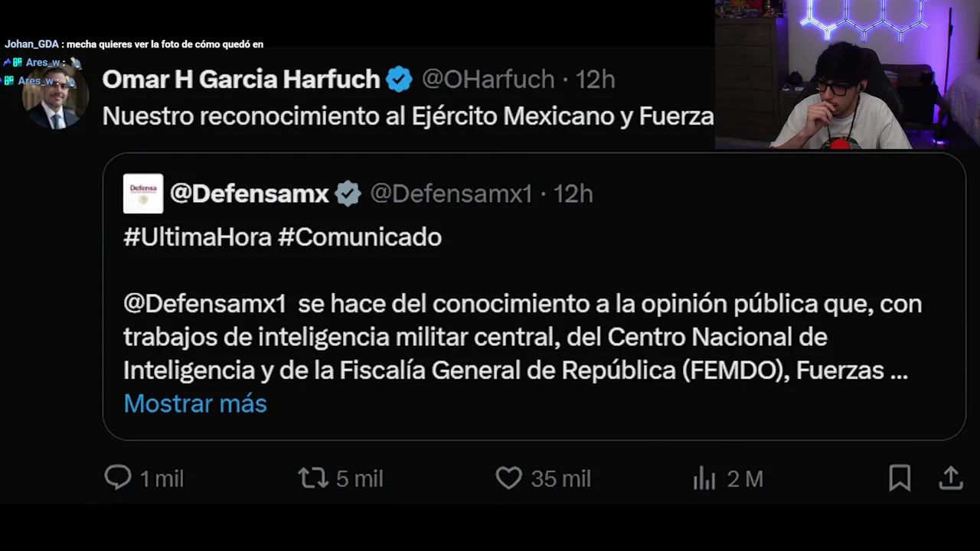Open the #Comunicado hashtag

360,237
